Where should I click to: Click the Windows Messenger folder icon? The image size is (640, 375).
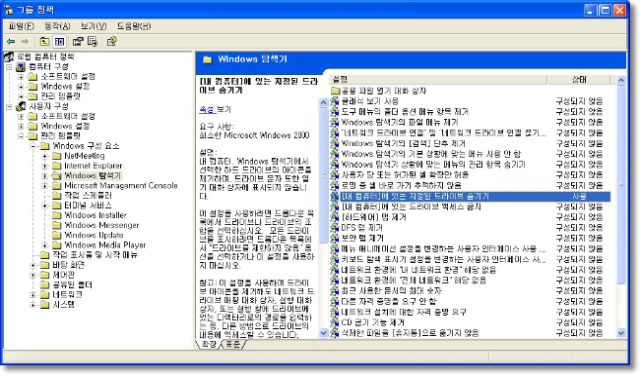point(57,225)
